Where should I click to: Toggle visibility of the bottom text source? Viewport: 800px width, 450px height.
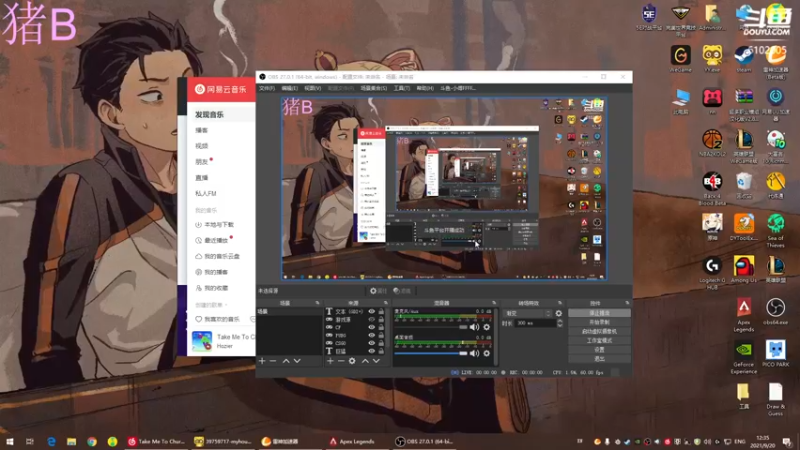point(371,351)
